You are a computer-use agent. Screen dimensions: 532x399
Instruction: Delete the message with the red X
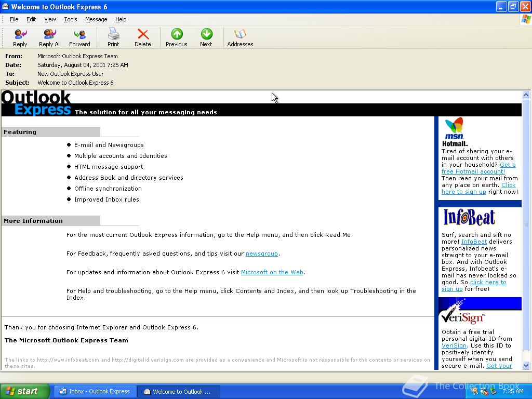[143, 37]
